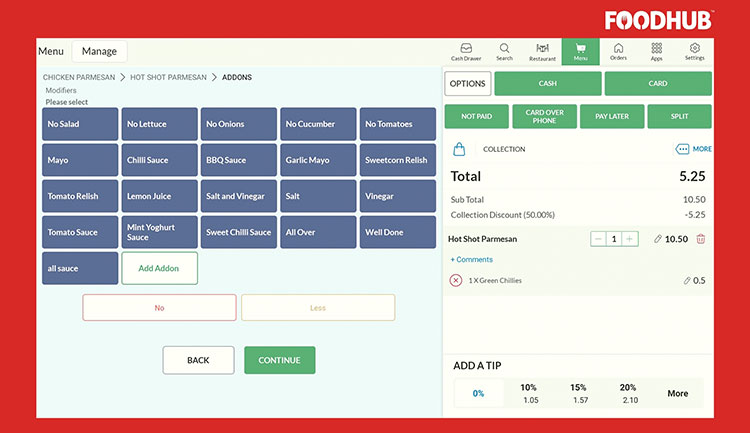The height and width of the screenshot is (433, 750).
Task: Expand the MORE collection options
Action: coord(694,149)
